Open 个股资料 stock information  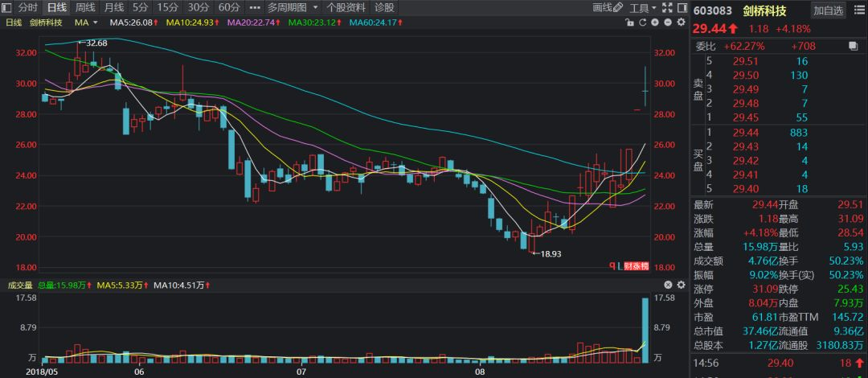[346, 8]
